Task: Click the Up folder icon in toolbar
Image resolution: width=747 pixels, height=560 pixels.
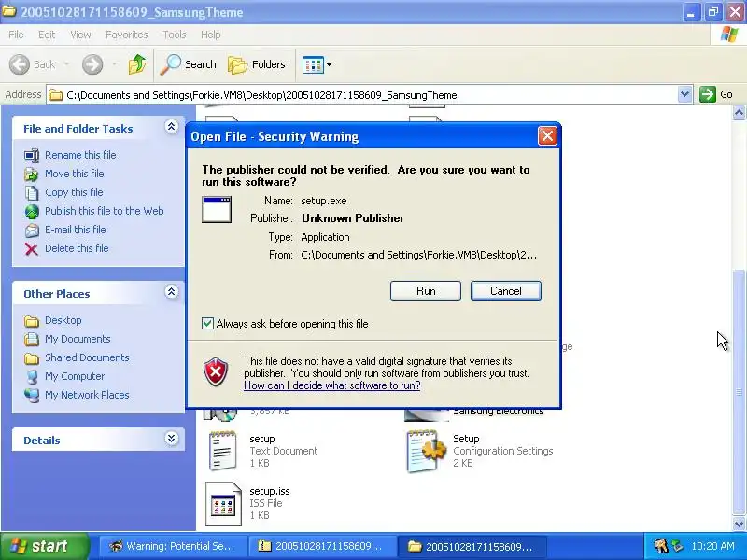Action: 137,64
